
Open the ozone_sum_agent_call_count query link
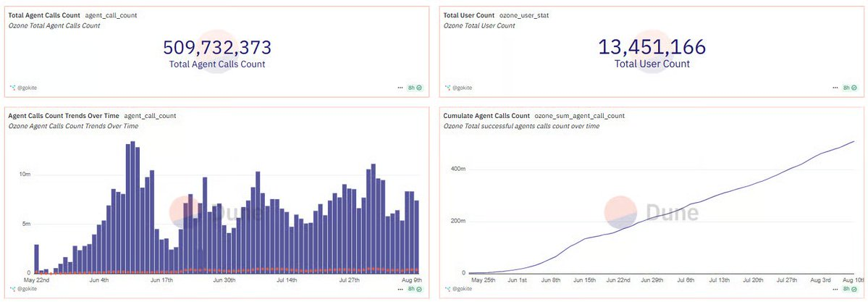579,115
